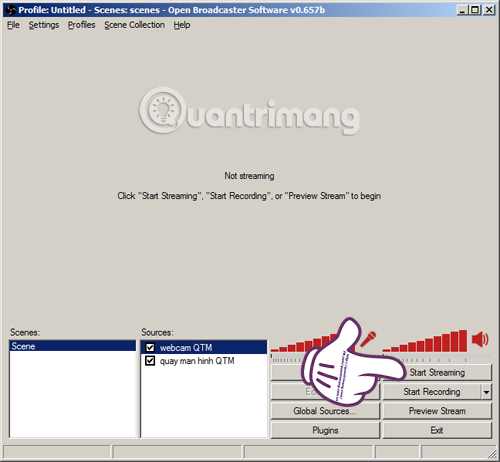Open the Profiles menu
Screen dimensions: 500x462
[x=82, y=25]
